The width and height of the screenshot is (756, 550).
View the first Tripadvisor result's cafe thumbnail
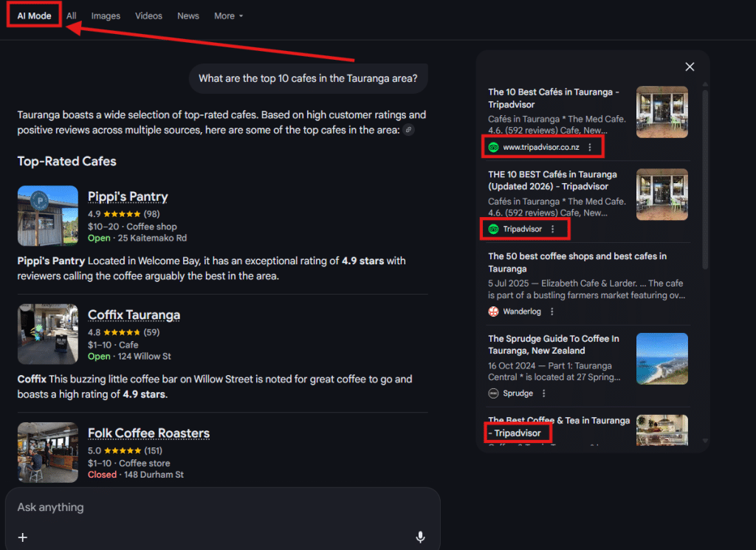tap(662, 111)
